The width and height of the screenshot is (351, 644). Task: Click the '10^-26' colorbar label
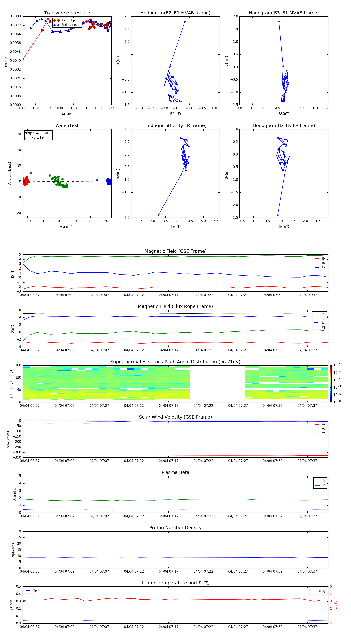337,365
